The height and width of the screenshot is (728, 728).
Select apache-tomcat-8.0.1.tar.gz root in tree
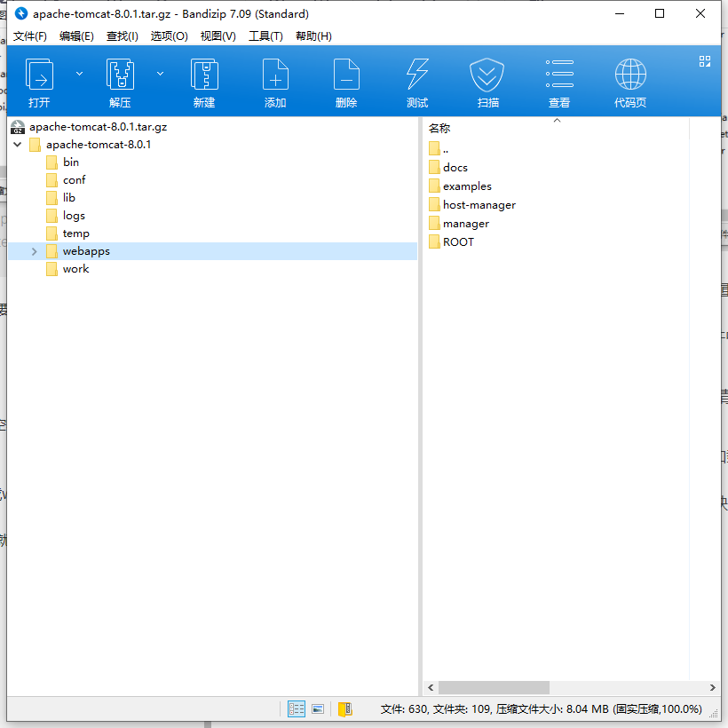pos(98,127)
